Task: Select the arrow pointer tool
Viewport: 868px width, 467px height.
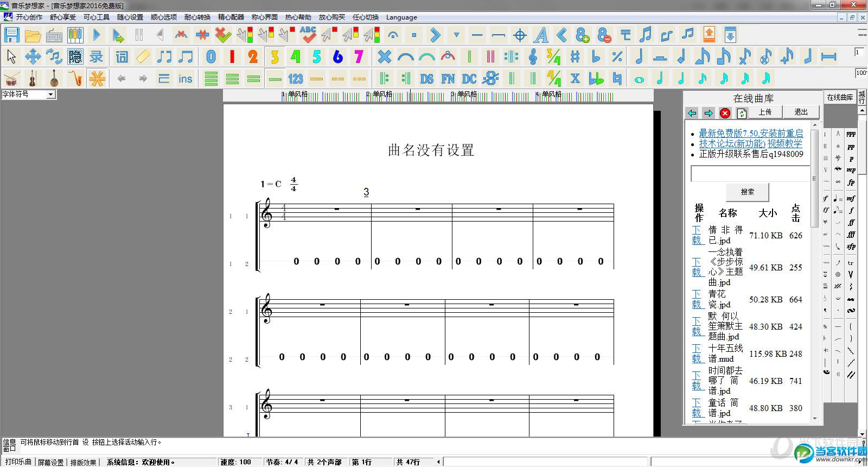Action: (x=11, y=56)
